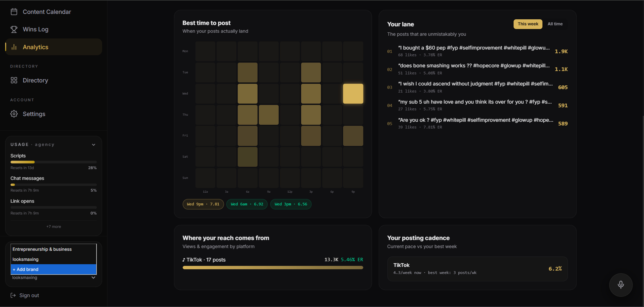Click the Directory grid icon
Viewport: 644px width, 307px height.
(x=14, y=80)
